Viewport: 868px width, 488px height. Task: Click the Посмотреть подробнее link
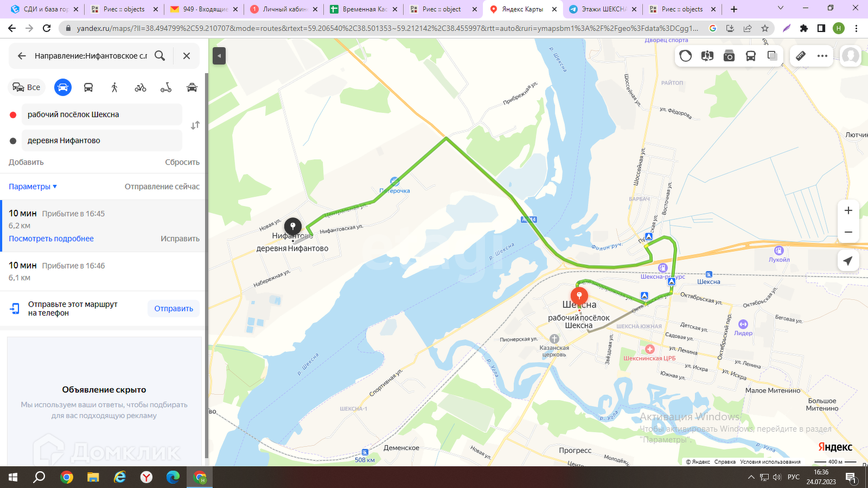(x=51, y=239)
